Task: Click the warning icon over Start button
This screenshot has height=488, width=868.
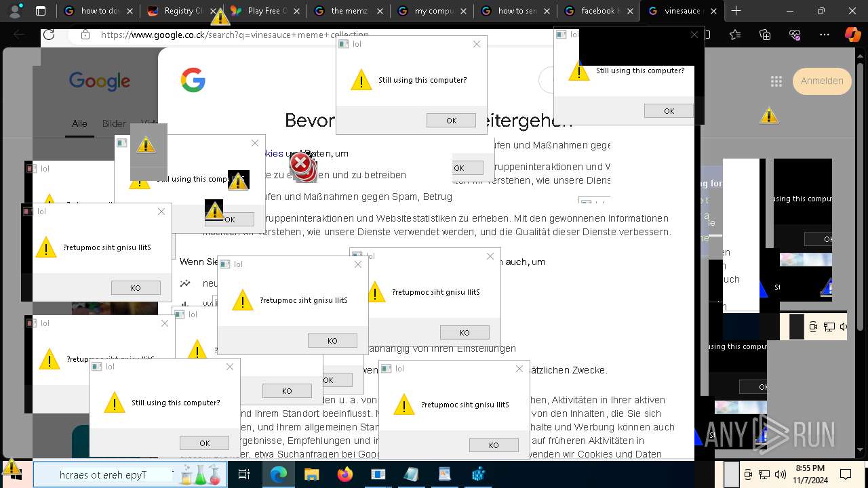Action: tap(12, 466)
